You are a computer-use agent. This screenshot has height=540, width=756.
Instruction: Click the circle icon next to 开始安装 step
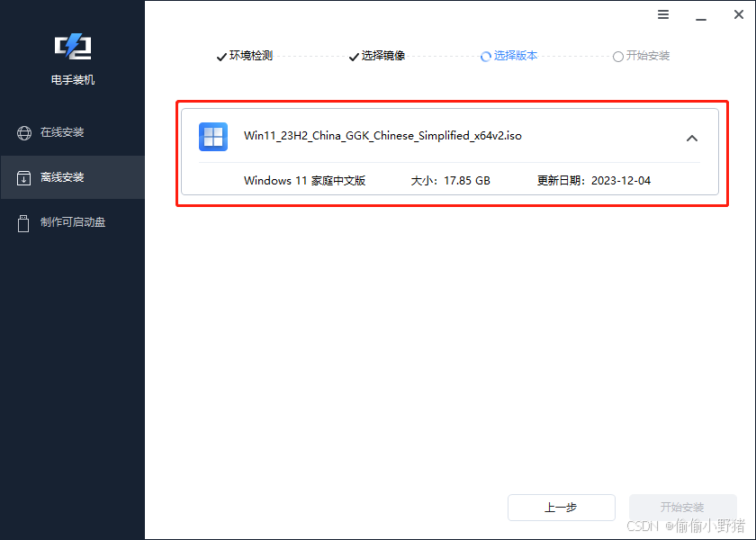coord(618,57)
